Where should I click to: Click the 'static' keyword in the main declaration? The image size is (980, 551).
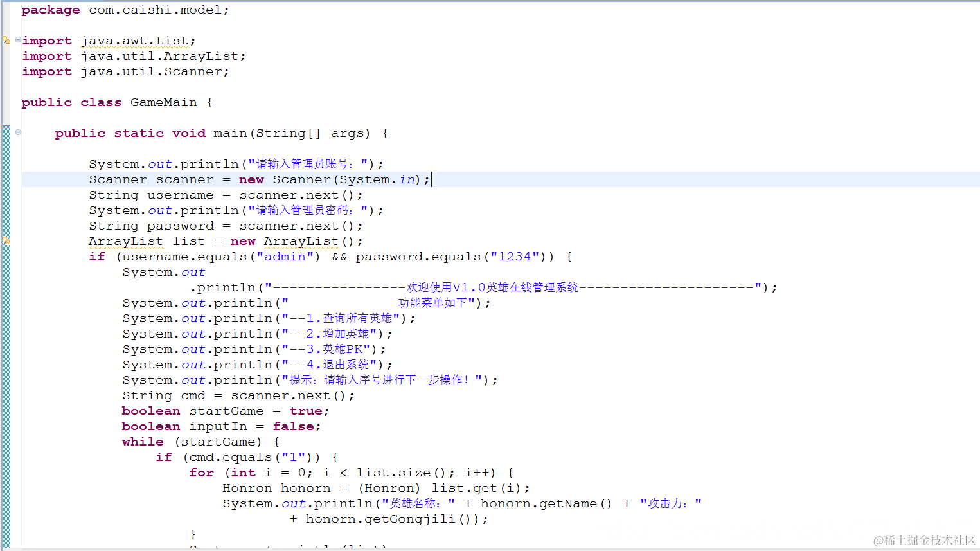tap(139, 134)
